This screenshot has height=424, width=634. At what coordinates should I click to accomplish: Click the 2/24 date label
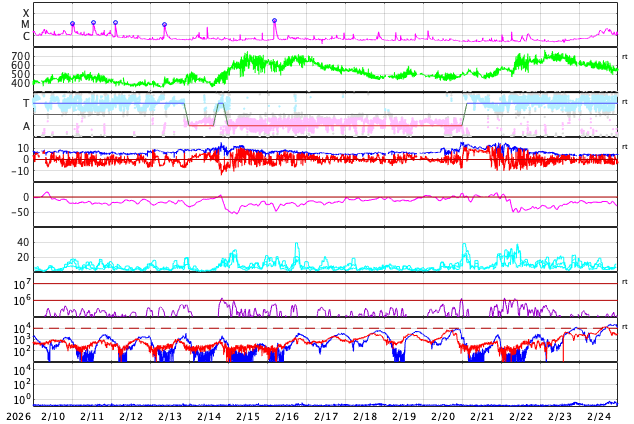(599, 416)
